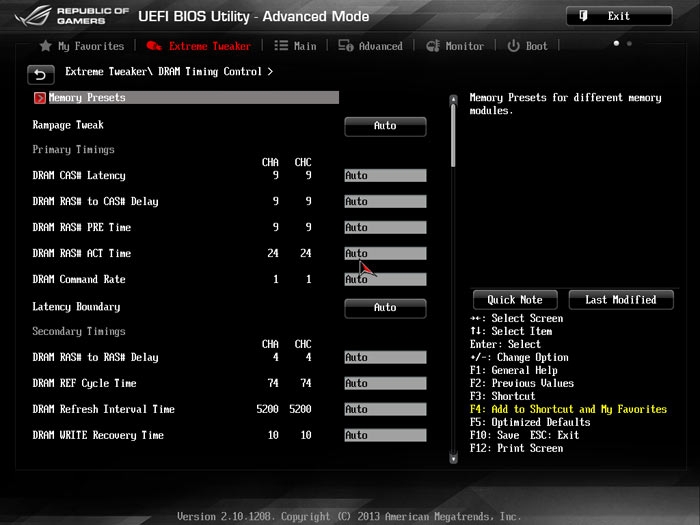Image resolution: width=700 pixels, height=525 pixels.
Task: Open the Quick Note button
Action: click(514, 300)
